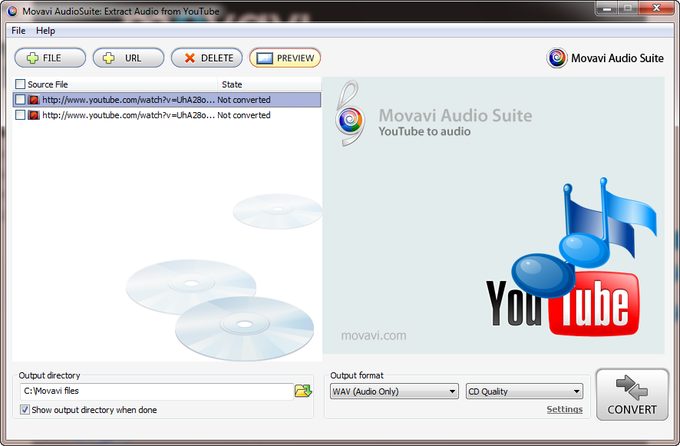Open the Settings link
Screen dimensions: 680x446
[565, 409]
